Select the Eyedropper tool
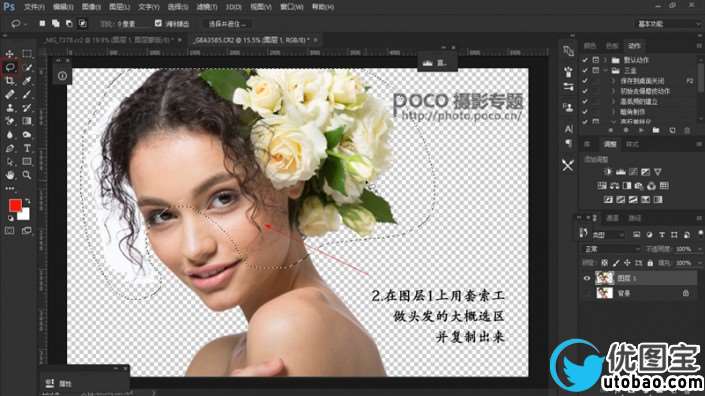Screen dimensions: 705x396 pyautogui.click(x=27, y=81)
